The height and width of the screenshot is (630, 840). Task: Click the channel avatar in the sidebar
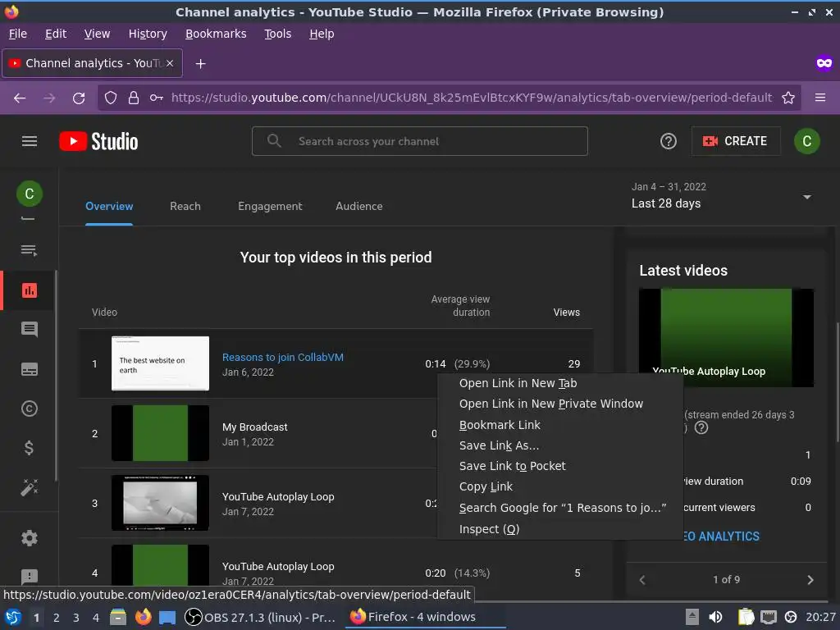click(30, 194)
